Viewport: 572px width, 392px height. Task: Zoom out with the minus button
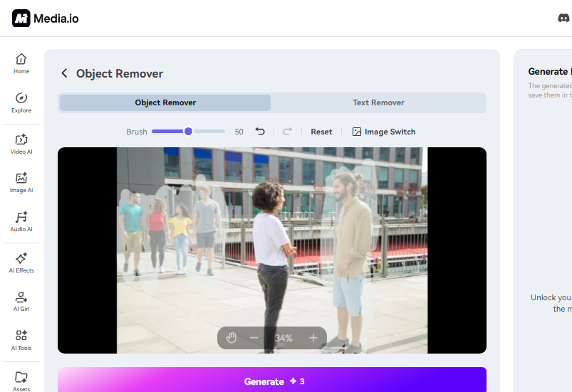tap(254, 338)
